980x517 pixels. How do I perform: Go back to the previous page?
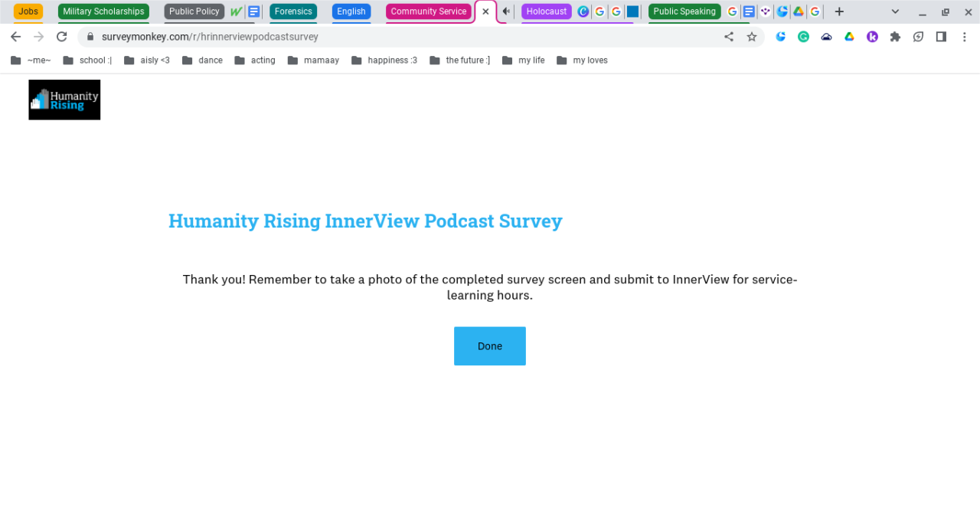15,37
